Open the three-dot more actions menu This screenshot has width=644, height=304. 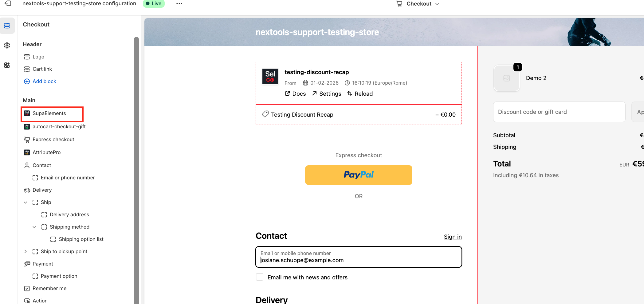[x=179, y=4]
